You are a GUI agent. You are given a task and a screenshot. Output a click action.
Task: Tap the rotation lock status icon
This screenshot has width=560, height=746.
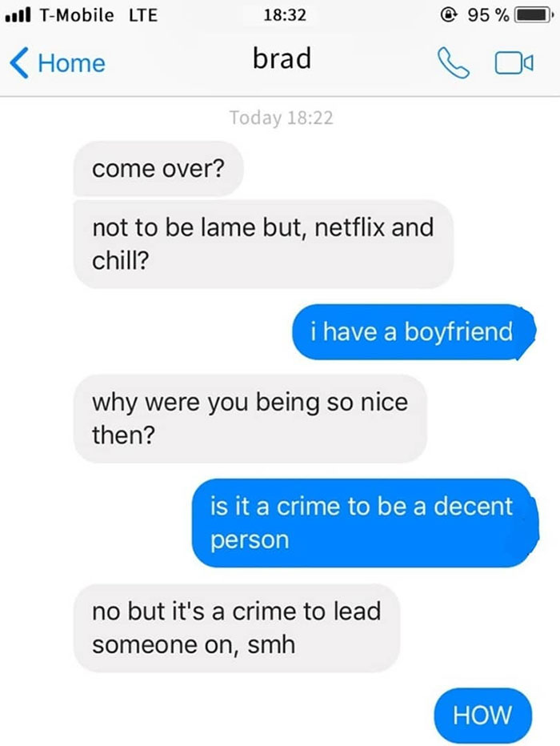click(448, 15)
